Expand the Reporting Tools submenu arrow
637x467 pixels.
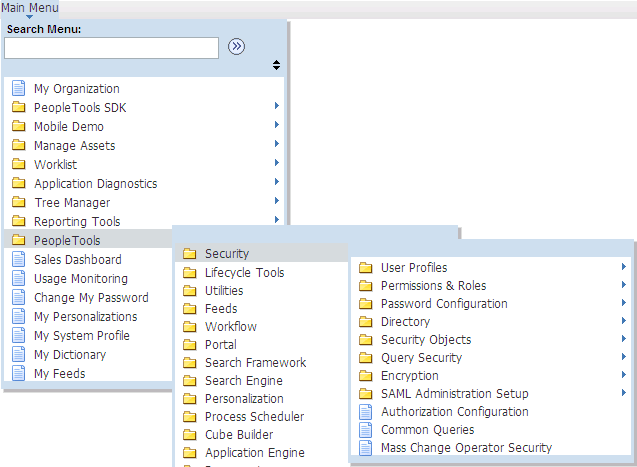[277, 219]
